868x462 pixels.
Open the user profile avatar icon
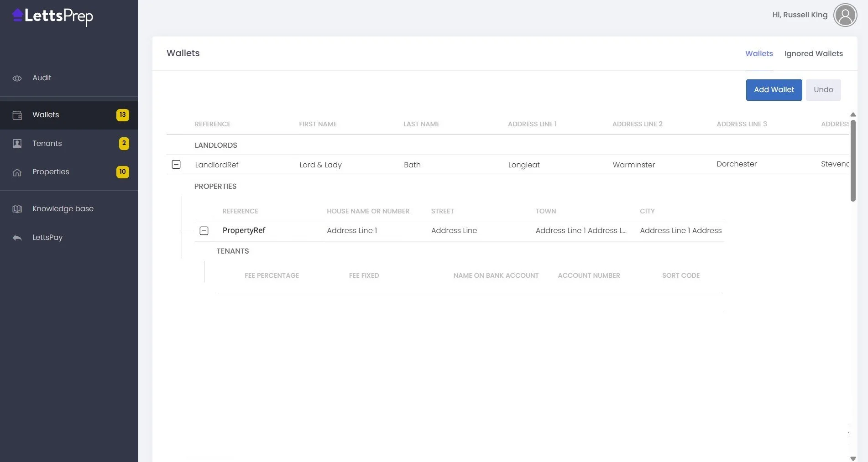[845, 15]
